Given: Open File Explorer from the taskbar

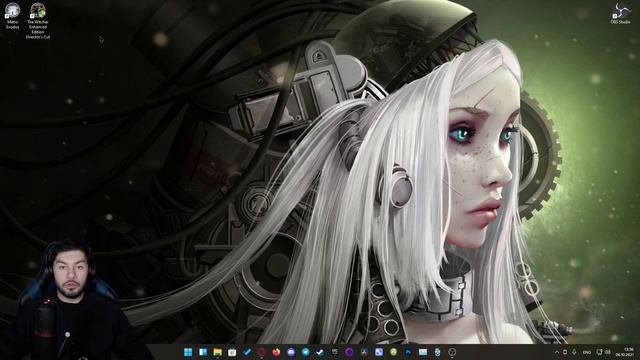Looking at the screenshot, I should coord(218,352).
